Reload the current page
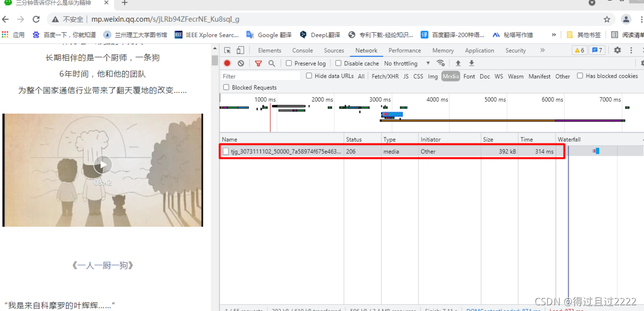This screenshot has width=644, height=311. pos(36,19)
